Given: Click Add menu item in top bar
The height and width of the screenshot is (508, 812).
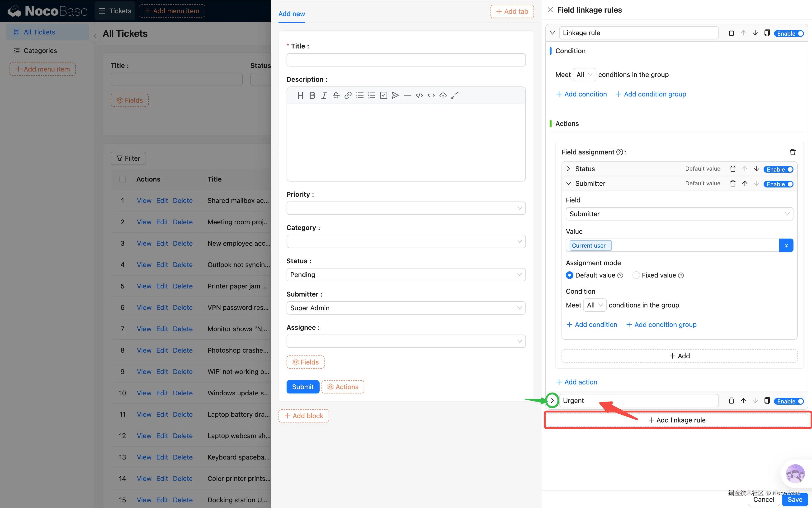Looking at the screenshot, I should click(172, 11).
